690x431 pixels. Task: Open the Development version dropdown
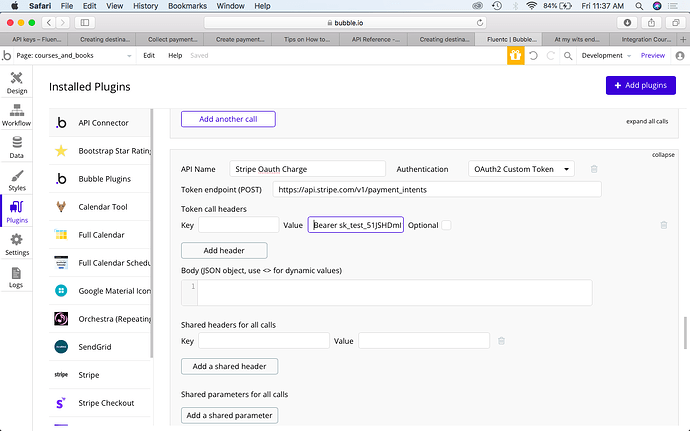point(606,55)
